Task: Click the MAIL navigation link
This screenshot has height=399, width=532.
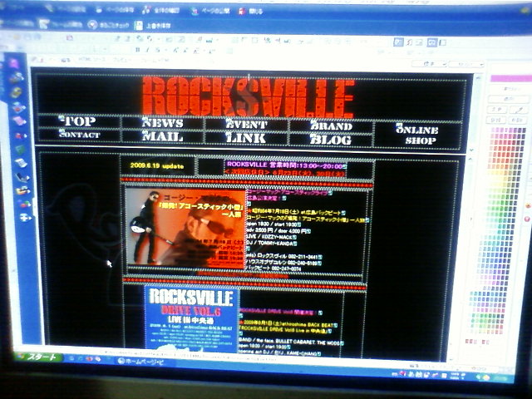Action: point(163,136)
